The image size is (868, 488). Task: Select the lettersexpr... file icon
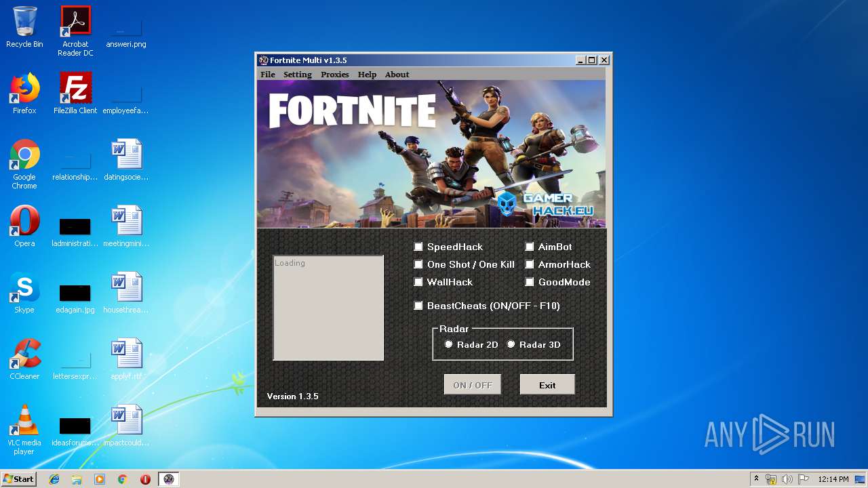point(75,363)
